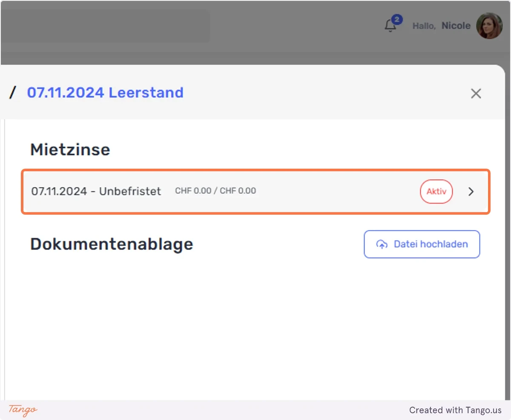Expand the 07.11.2024 - Unbefristet rent row chevron
Viewport: 511px width, 420px height.
[x=471, y=192]
